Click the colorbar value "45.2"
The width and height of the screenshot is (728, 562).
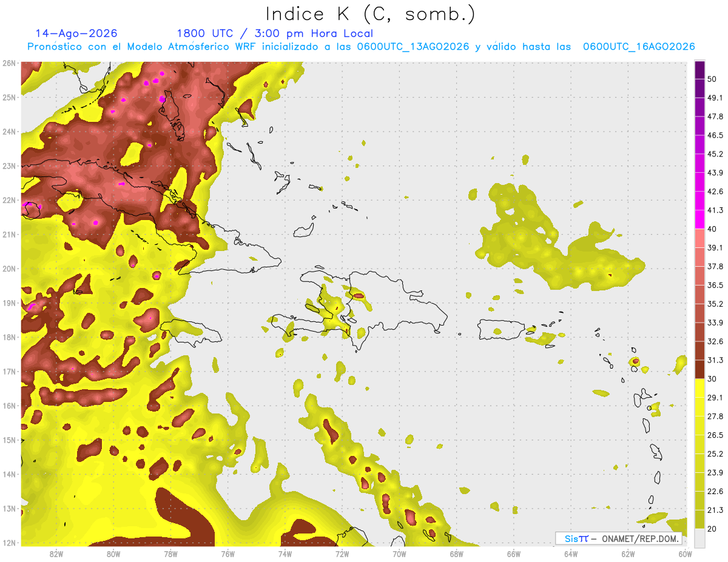click(715, 154)
